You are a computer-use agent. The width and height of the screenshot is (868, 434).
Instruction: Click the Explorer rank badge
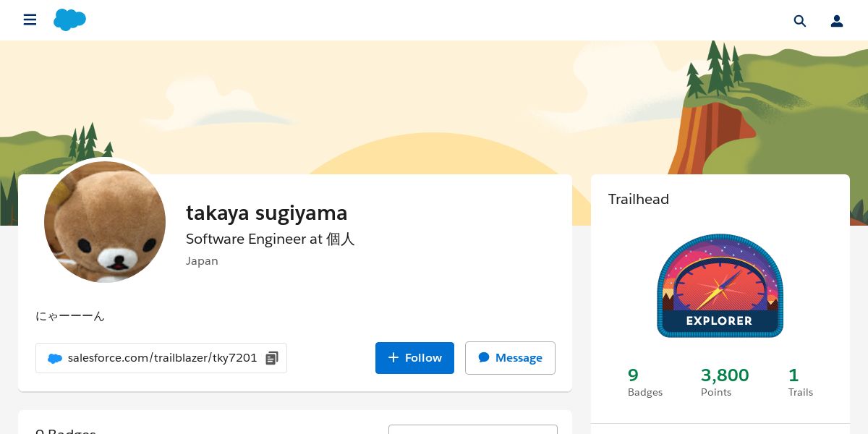(x=720, y=286)
